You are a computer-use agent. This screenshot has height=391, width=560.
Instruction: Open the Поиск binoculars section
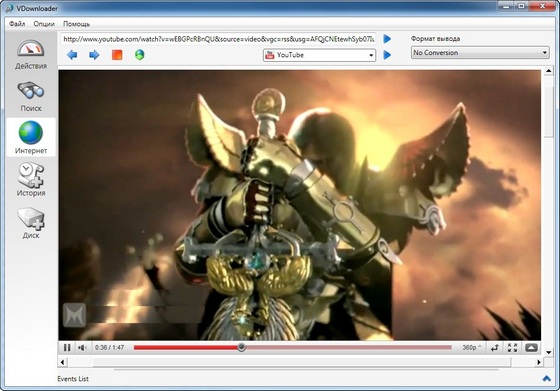[31, 96]
